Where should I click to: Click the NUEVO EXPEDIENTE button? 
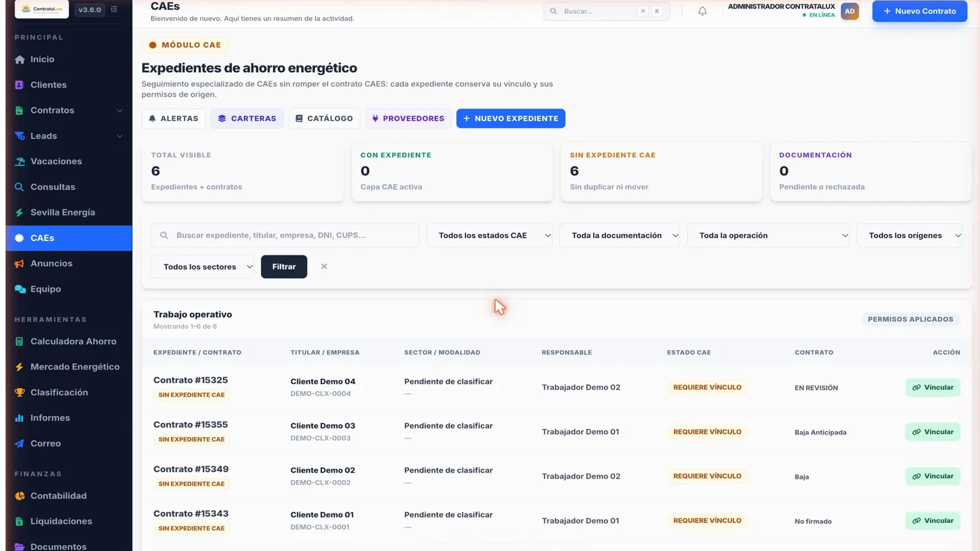pyautogui.click(x=511, y=119)
